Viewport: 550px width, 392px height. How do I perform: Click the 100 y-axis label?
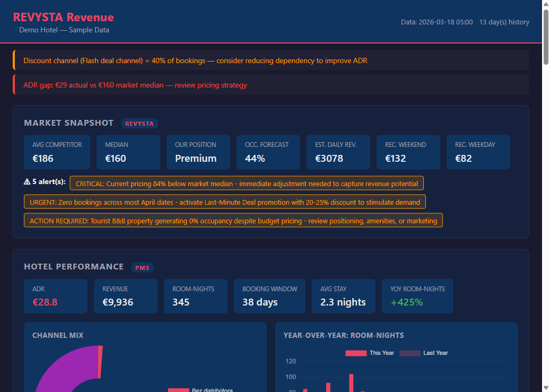(x=291, y=377)
